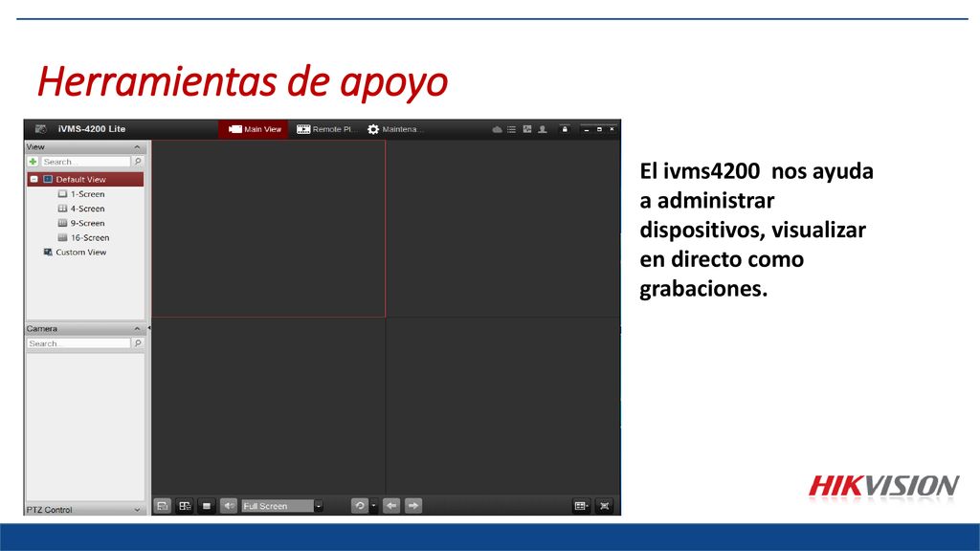Screen dimensions: 980x551
Task: Click the save view icon in bottom toolbar
Action: (163, 506)
